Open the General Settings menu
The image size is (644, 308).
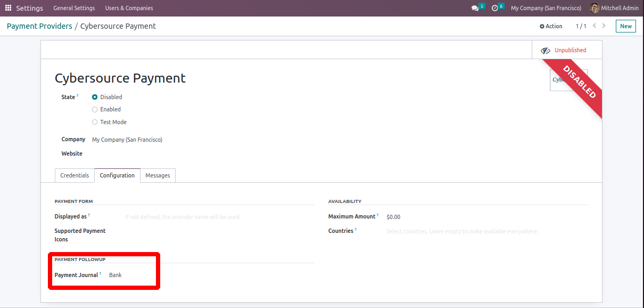(74, 8)
